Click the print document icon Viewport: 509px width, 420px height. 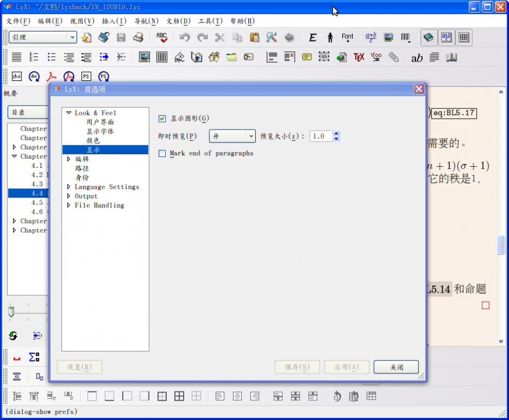coord(138,37)
